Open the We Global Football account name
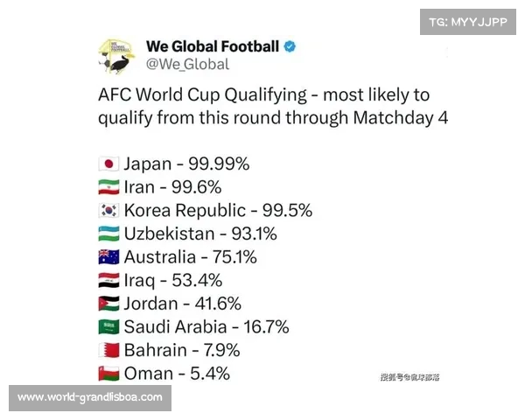The image size is (525, 420). coord(213,46)
